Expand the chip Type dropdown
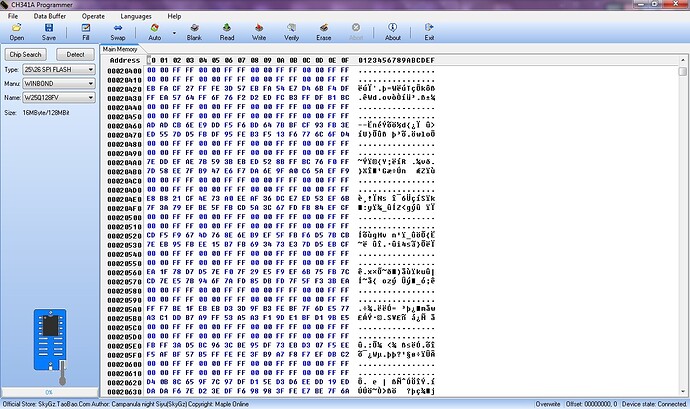Image resolution: width=690 pixels, height=409 pixels. coord(90,69)
